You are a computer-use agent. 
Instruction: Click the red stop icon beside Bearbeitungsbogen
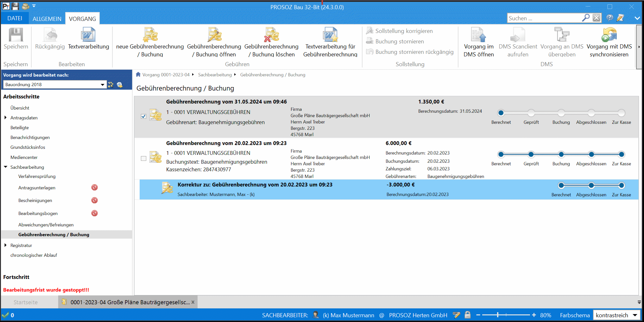[x=94, y=213]
